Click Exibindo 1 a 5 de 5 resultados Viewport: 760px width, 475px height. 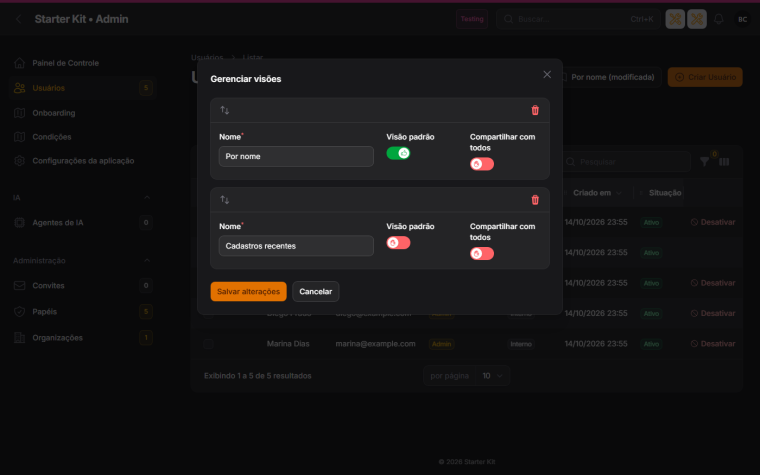pyautogui.click(x=257, y=376)
